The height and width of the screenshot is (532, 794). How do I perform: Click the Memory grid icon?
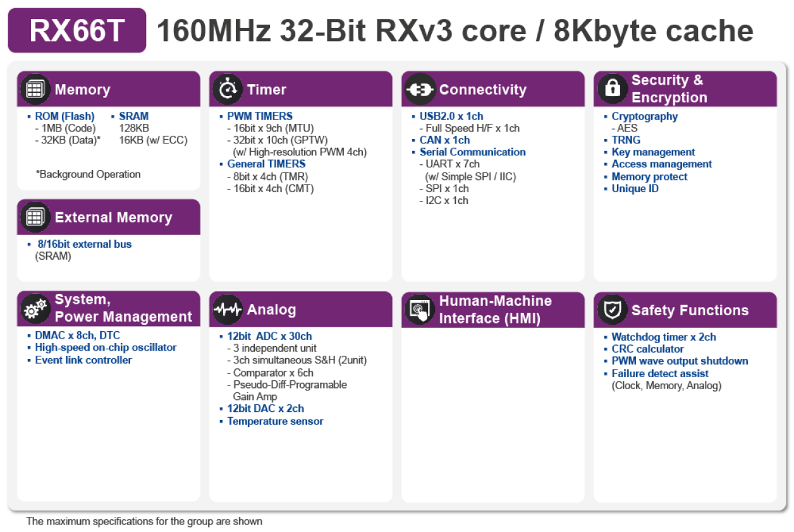[x=34, y=88]
